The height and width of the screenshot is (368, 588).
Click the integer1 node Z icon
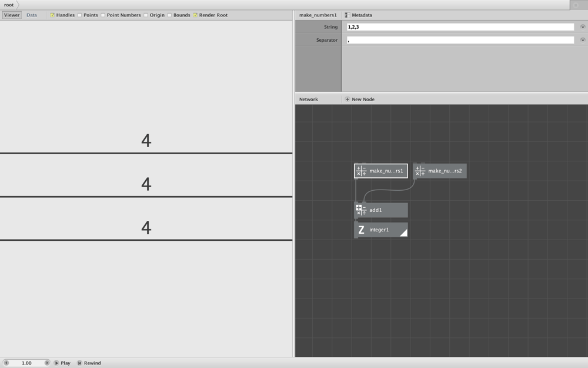pos(361,230)
